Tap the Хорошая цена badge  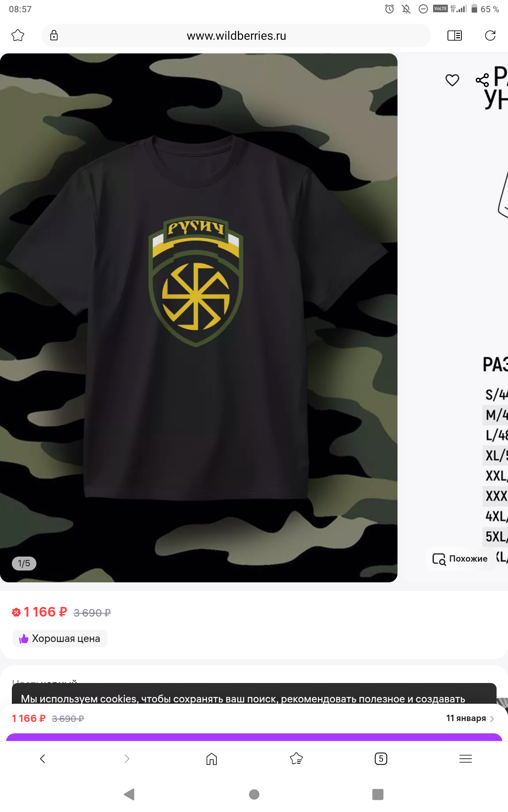point(60,639)
